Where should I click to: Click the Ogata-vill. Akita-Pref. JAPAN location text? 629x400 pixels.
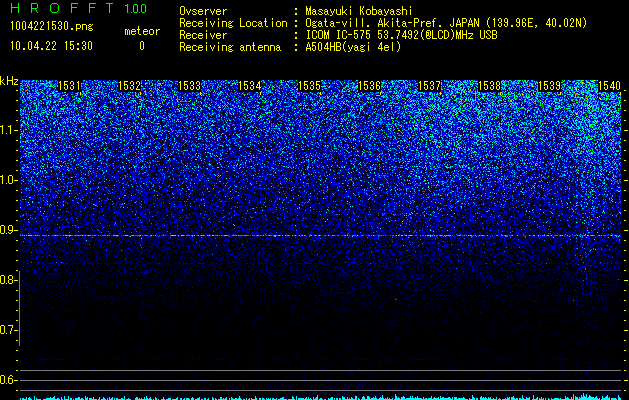click(446, 23)
